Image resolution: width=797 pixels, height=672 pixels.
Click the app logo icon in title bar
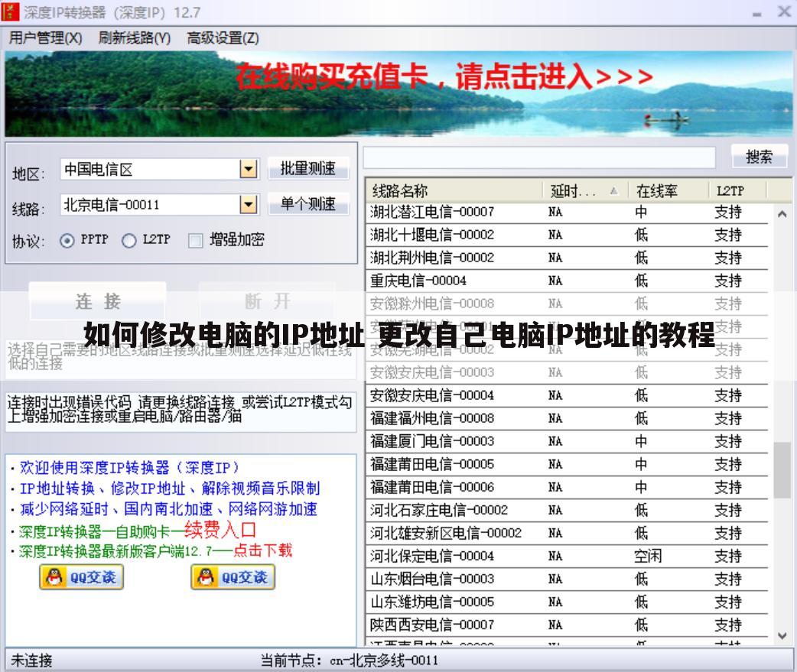11,11
